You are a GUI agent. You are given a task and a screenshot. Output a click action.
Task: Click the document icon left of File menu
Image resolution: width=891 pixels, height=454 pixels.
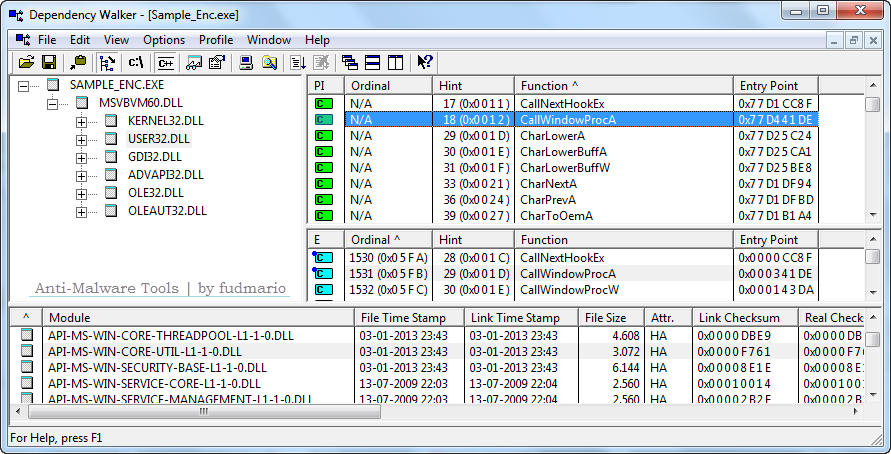coord(23,40)
